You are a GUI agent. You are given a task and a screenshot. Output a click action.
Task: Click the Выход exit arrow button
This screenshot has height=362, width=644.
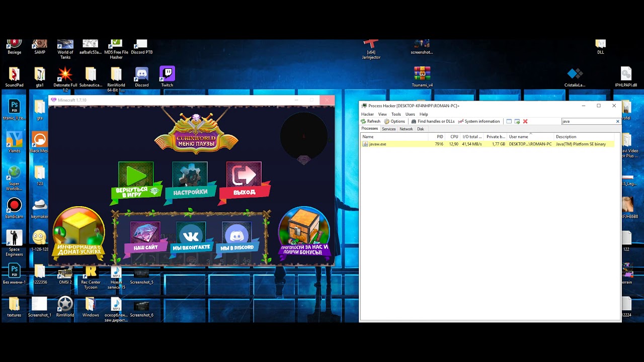click(x=244, y=181)
